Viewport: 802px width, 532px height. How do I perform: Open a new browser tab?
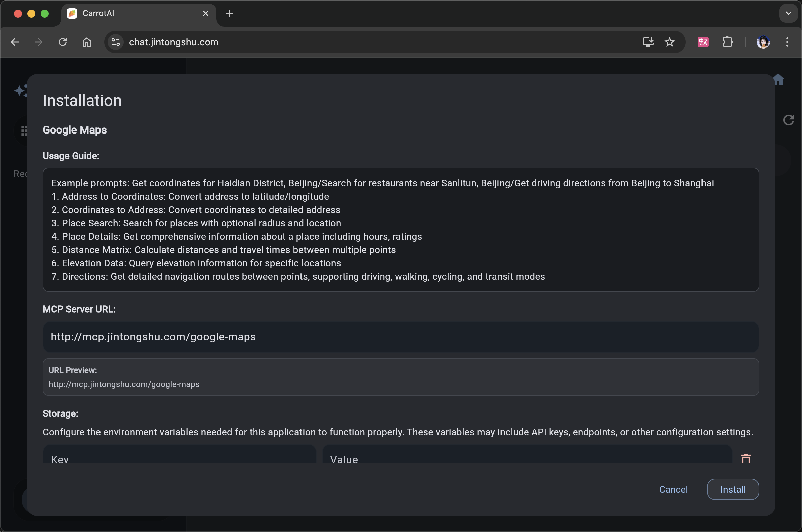229,14
